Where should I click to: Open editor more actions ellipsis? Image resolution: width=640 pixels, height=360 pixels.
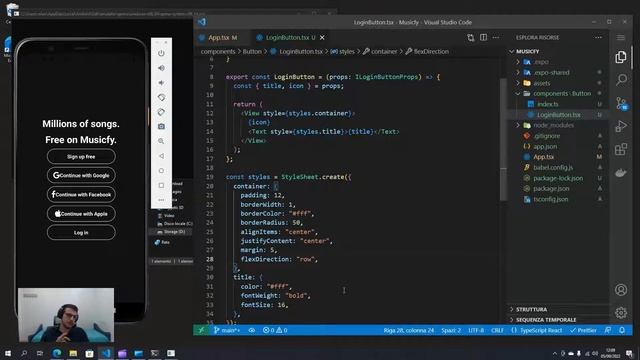[496, 38]
